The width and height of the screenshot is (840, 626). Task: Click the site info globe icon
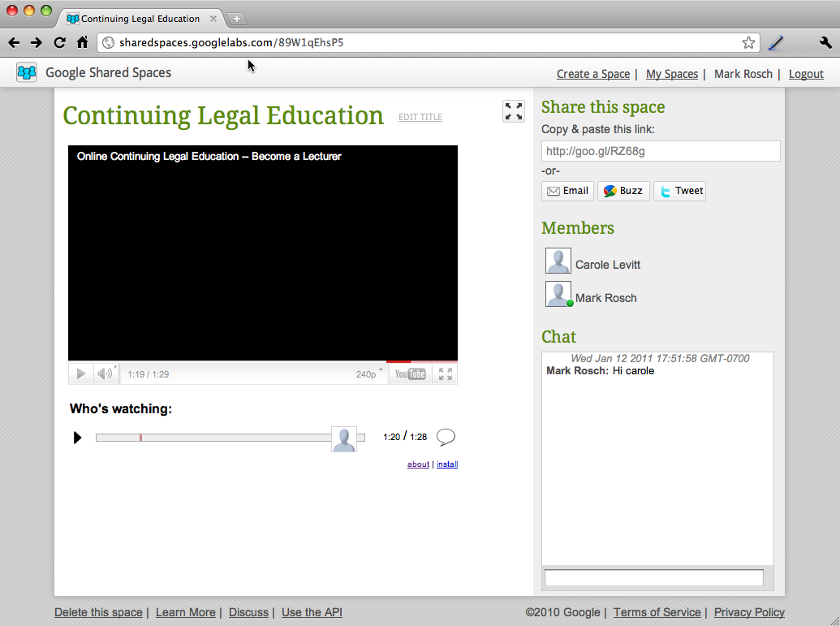point(108,43)
